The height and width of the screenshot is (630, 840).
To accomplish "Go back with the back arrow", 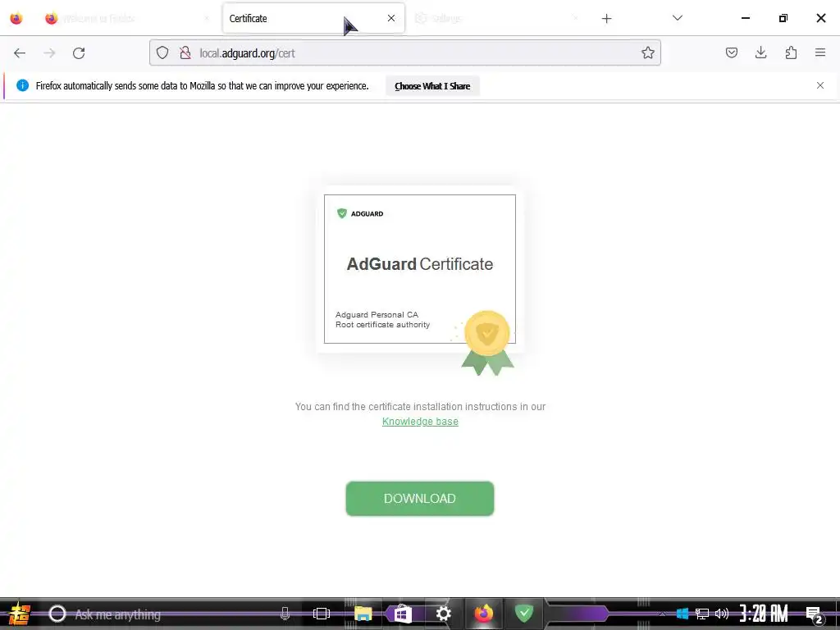I will [20, 53].
